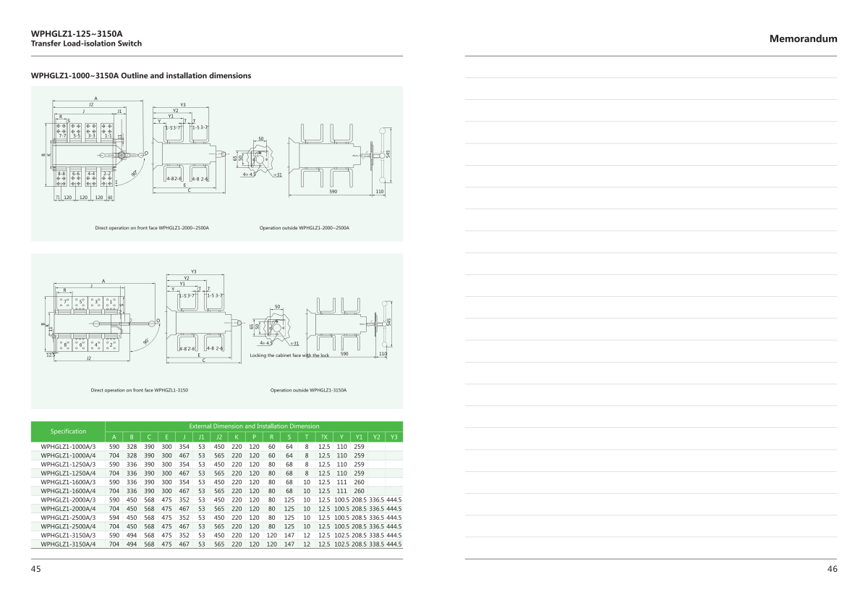Click the '64' S value in the WPHGLZ1-1000A/4 row
This screenshot has width=868, height=590.
click(289, 455)
